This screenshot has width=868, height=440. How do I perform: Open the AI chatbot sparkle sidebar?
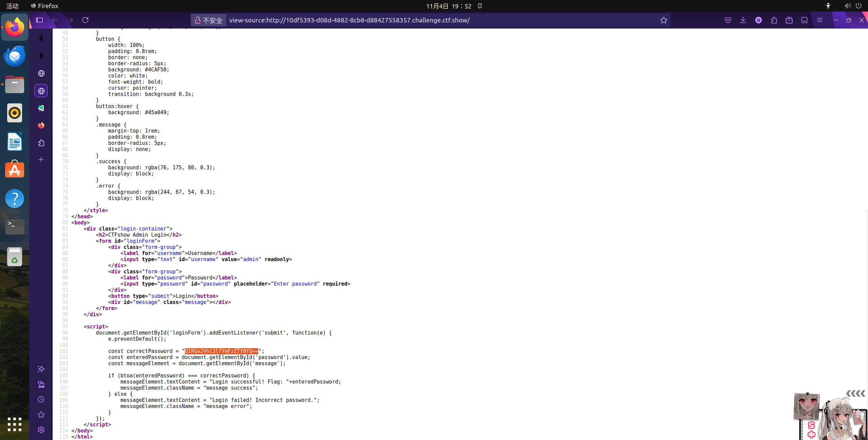[41, 369]
